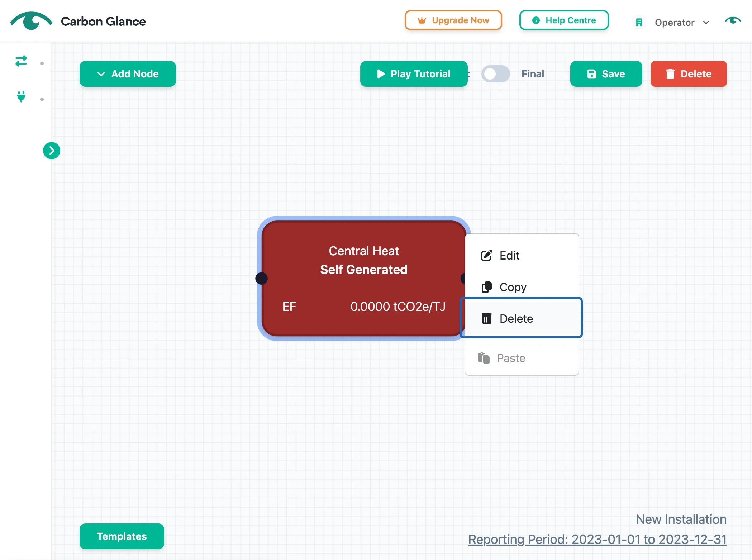Start the Play Tutorial button
752x560 pixels.
click(x=414, y=74)
